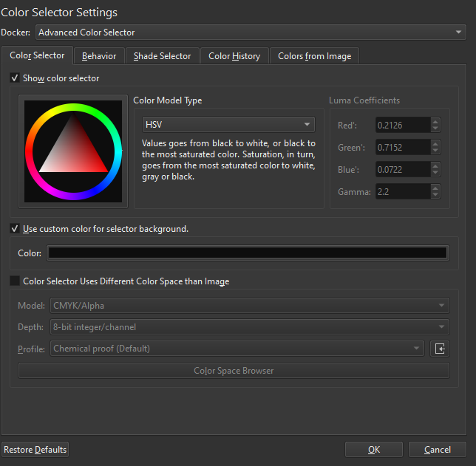This screenshot has height=466, width=476.
Task: Click the Gamma value field
Action: (403, 191)
